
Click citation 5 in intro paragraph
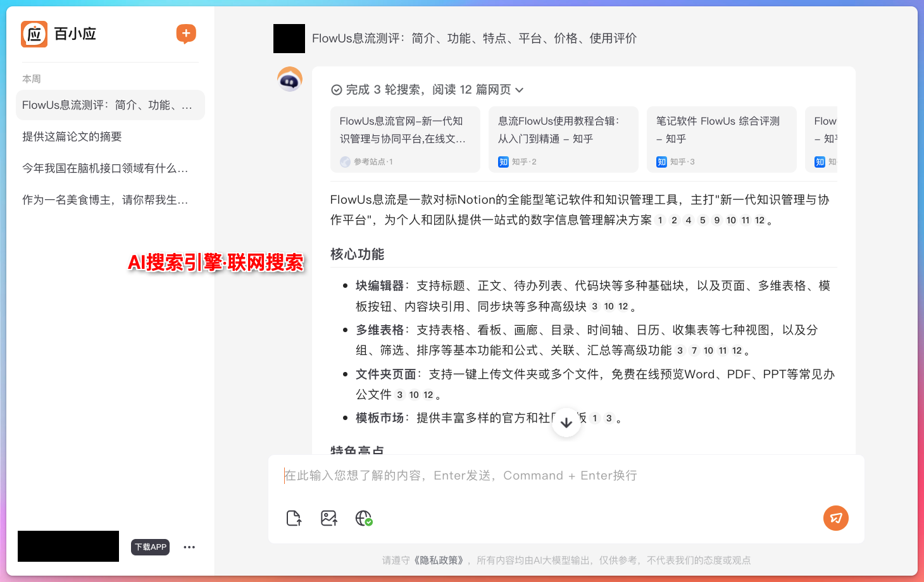click(x=702, y=220)
